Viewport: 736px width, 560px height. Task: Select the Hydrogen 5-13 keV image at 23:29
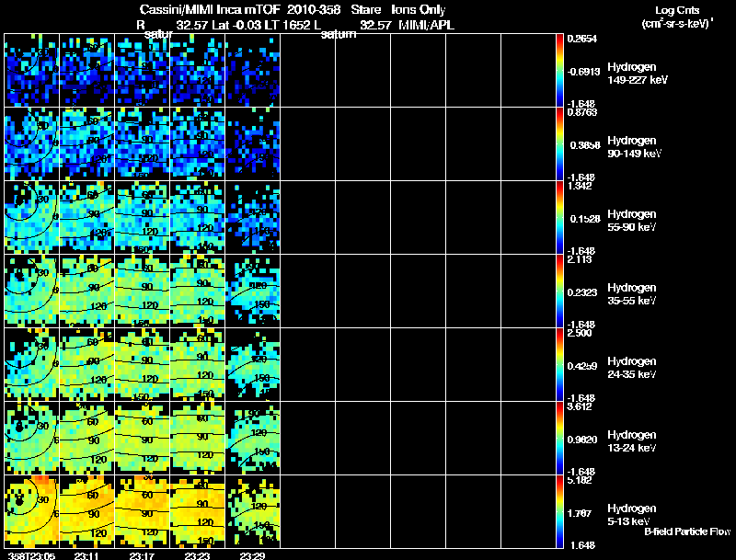253,511
